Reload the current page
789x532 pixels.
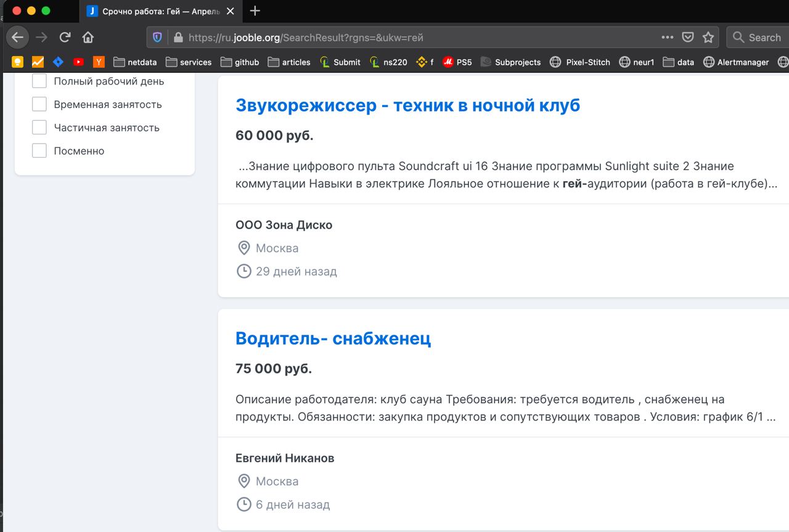(65, 38)
